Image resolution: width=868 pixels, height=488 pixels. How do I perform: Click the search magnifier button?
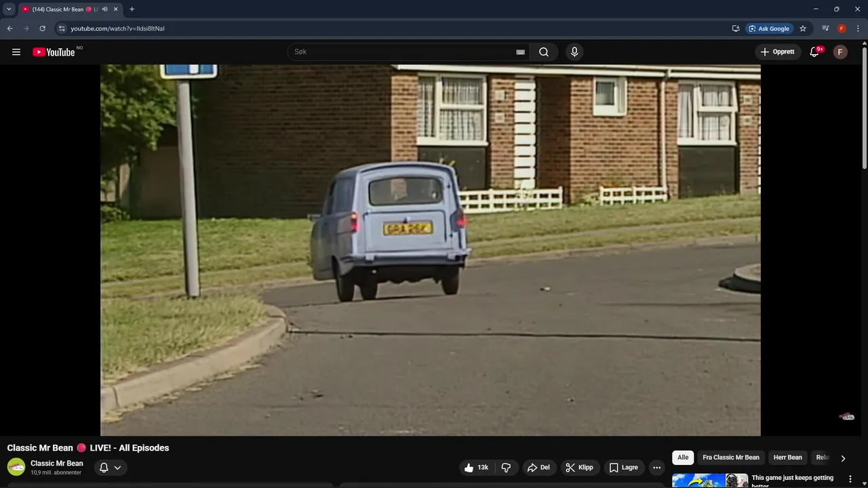[544, 52]
